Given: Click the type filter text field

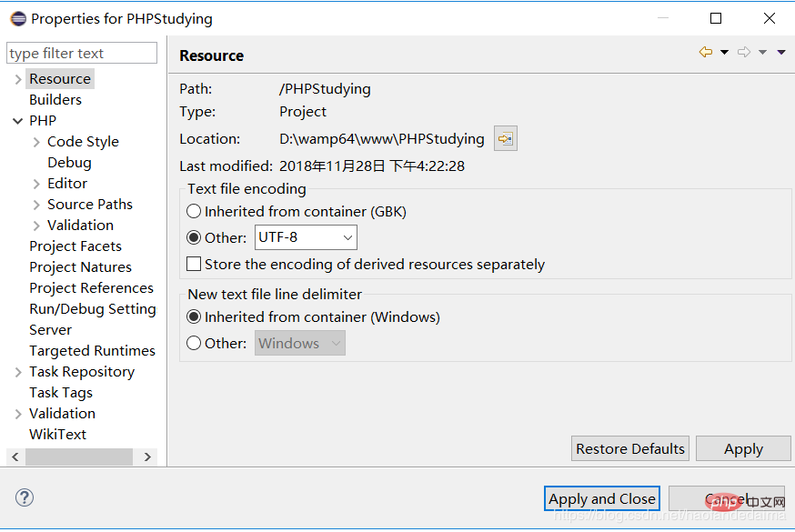Looking at the screenshot, I should (x=82, y=53).
